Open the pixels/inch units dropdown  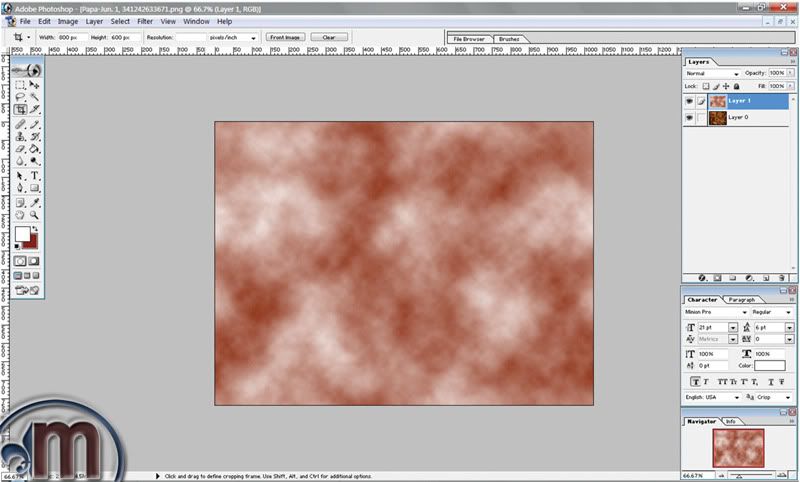[x=233, y=37]
